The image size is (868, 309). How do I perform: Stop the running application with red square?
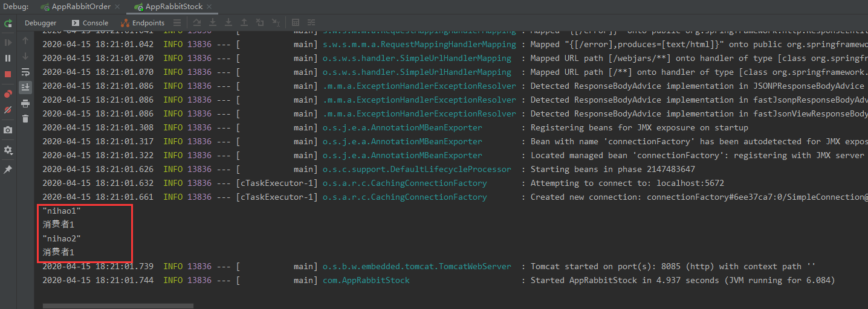(x=8, y=74)
